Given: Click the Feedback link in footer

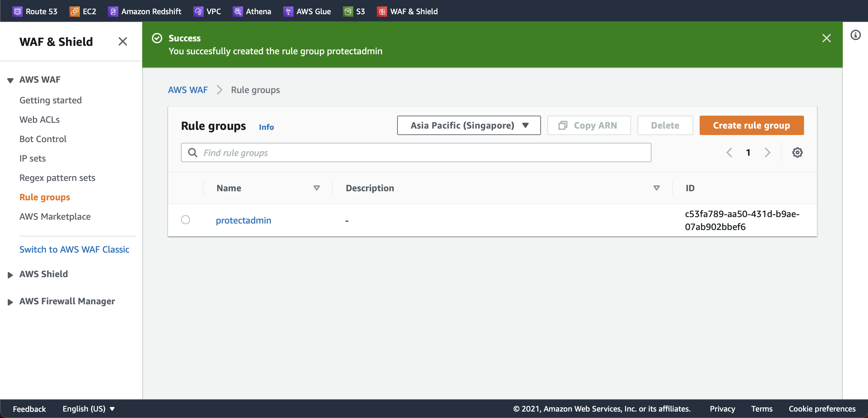Looking at the screenshot, I should (29, 409).
